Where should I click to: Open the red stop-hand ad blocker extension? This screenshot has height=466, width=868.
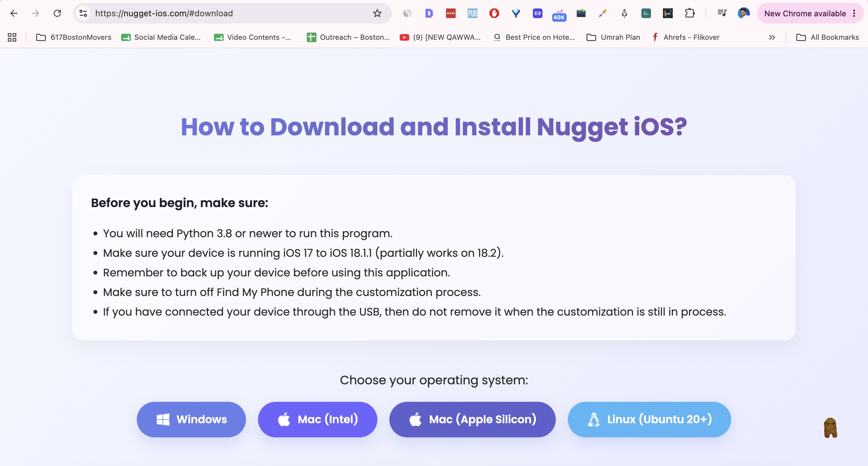pos(494,13)
